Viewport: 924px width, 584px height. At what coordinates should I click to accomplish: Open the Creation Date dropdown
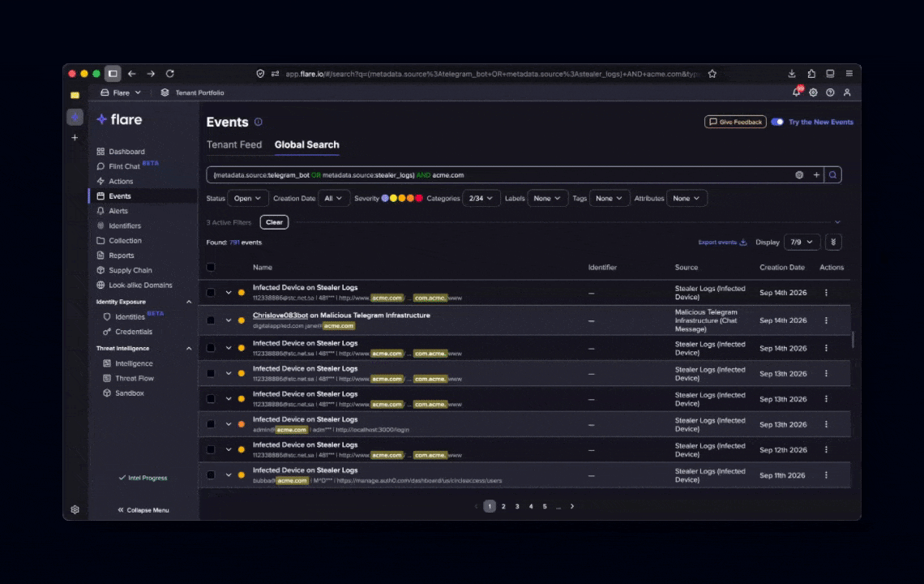[x=334, y=198]
